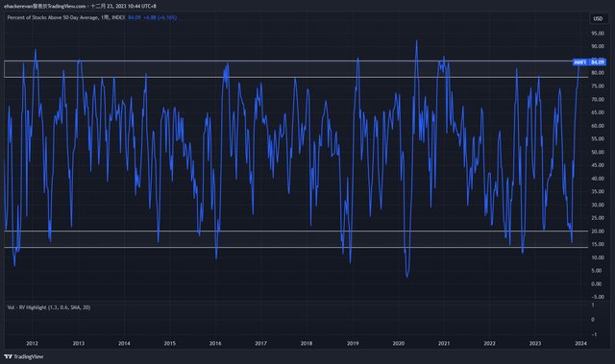The image size is (615, 364).
Task: Click the 75.00 price axis label
Action: click(598, 86)
